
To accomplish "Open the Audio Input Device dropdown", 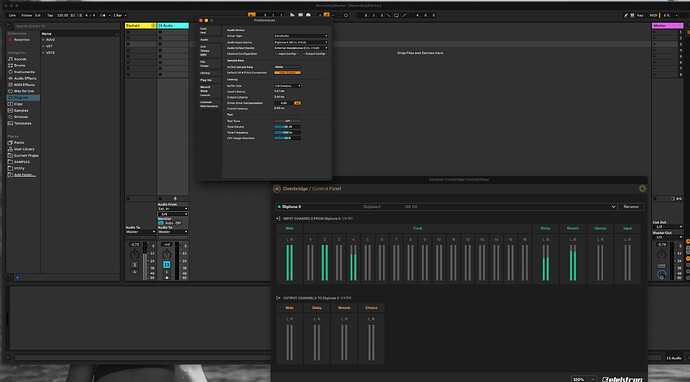I will pos(301,42).
